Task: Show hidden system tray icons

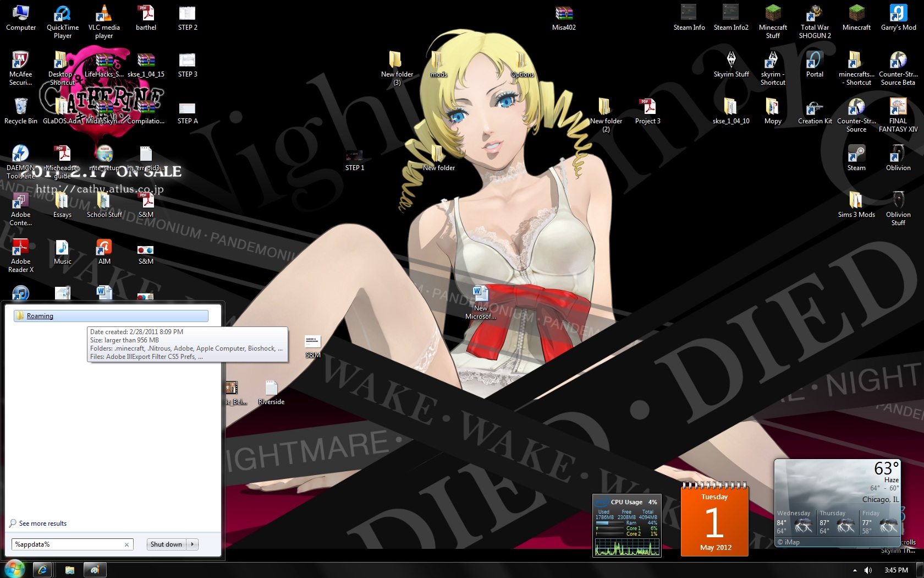Action: click(x=854, y=570)
